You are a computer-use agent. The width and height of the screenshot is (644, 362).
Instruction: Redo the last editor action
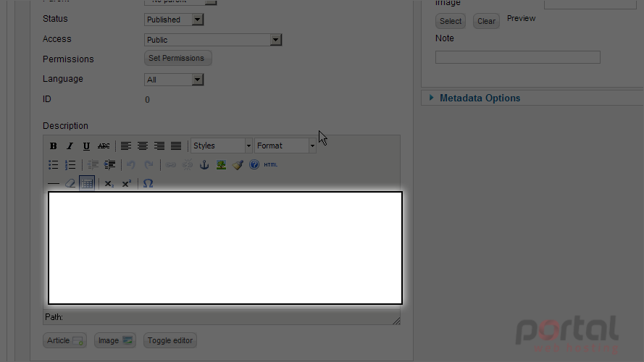tap(149, 164)
